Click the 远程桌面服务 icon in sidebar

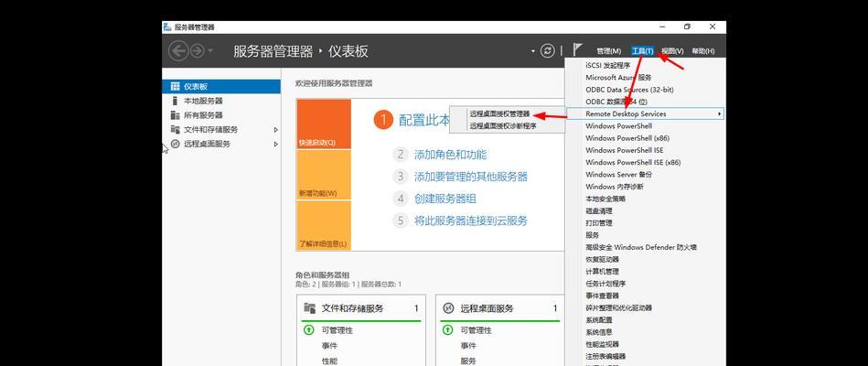pos(175,144)
